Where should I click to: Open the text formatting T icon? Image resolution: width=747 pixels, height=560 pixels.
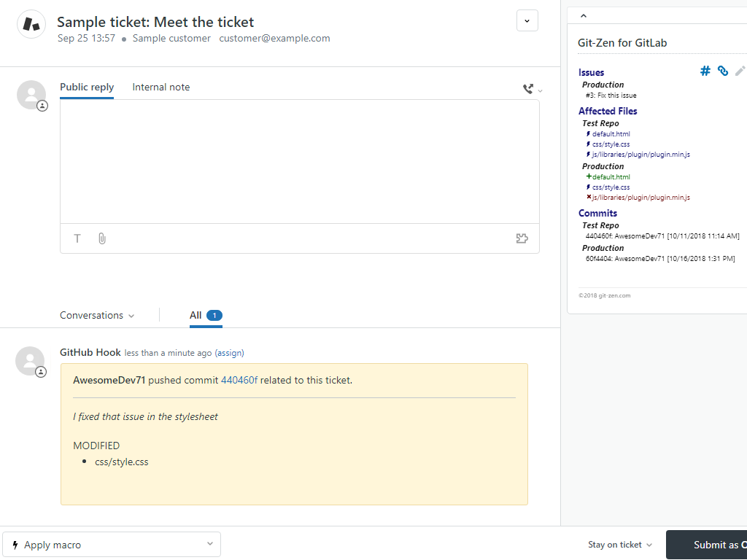tap(77, 238)
